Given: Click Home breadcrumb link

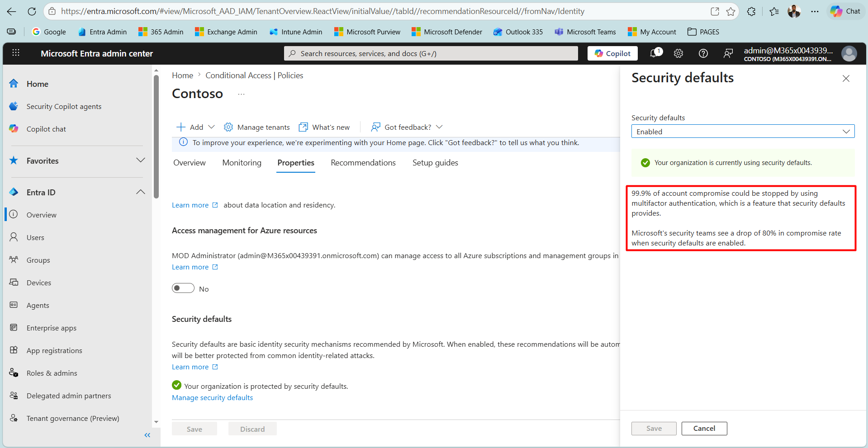Looking at the screenshot, I should click(x=182, y=75).
